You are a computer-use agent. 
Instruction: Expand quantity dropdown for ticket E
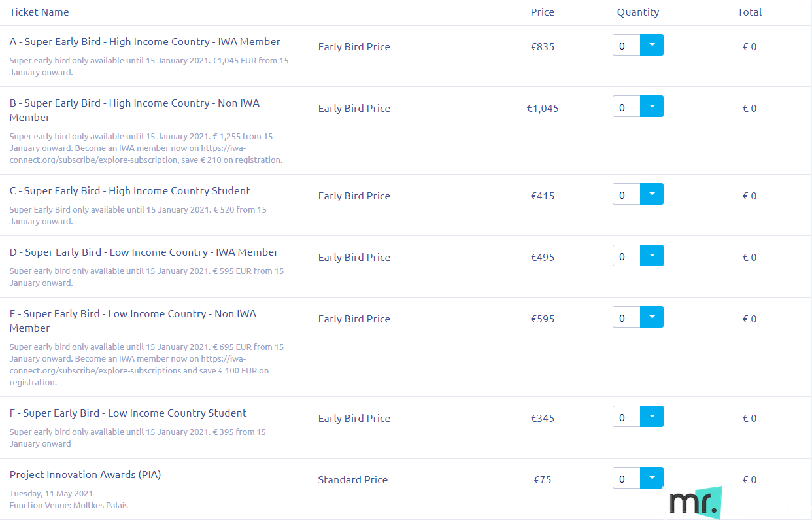652,317
